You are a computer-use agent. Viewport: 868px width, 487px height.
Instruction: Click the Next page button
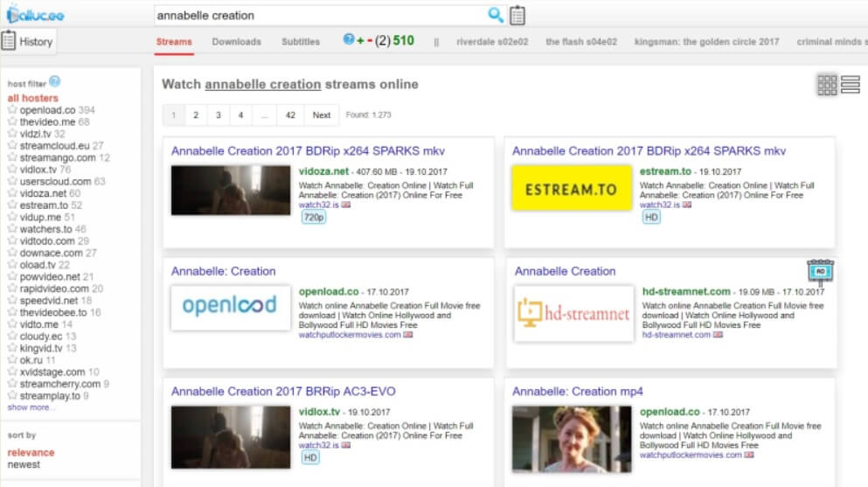(321, 115)
